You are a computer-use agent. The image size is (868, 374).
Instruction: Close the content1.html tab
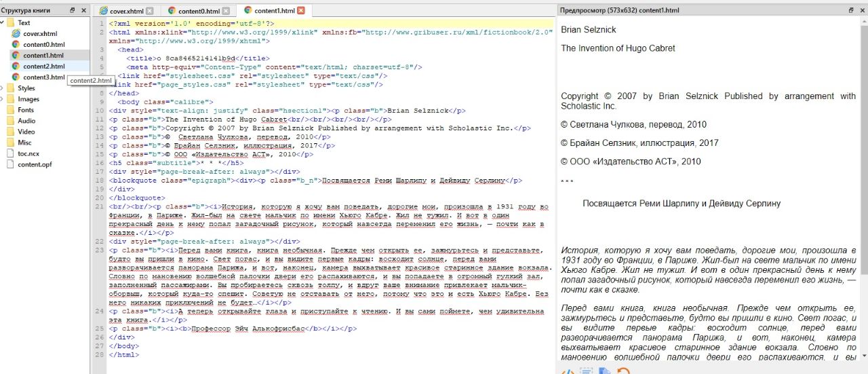[x=301, y=11]
